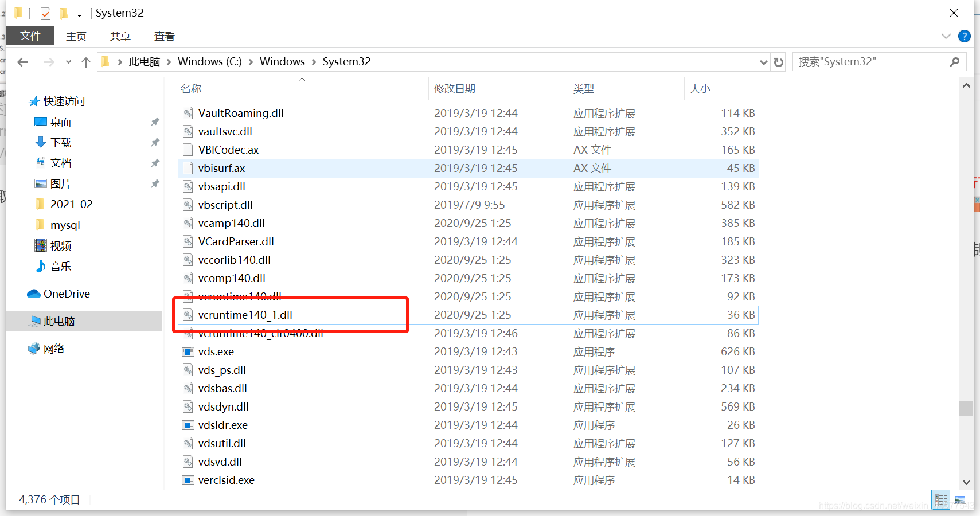980x516 pixels.
Task: Click the pin icon next to 桌面
Action: pos(155,122)
